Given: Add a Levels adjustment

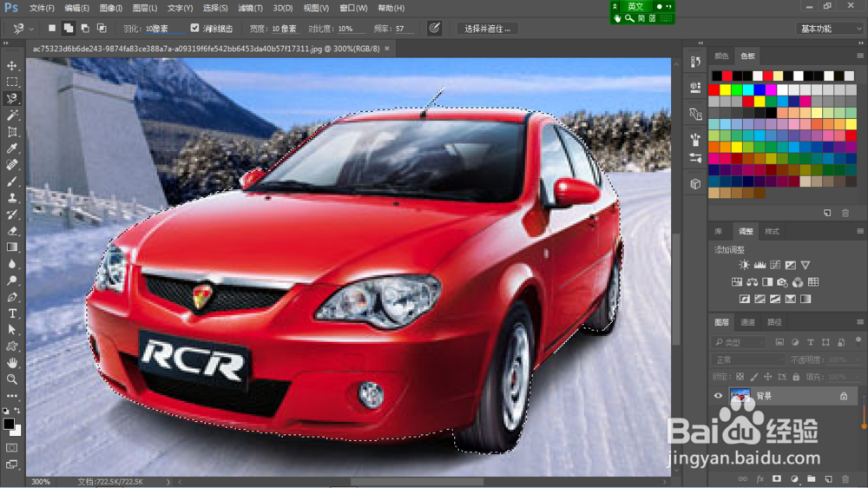Looking at the screenshot, I should tap(759, 266).
